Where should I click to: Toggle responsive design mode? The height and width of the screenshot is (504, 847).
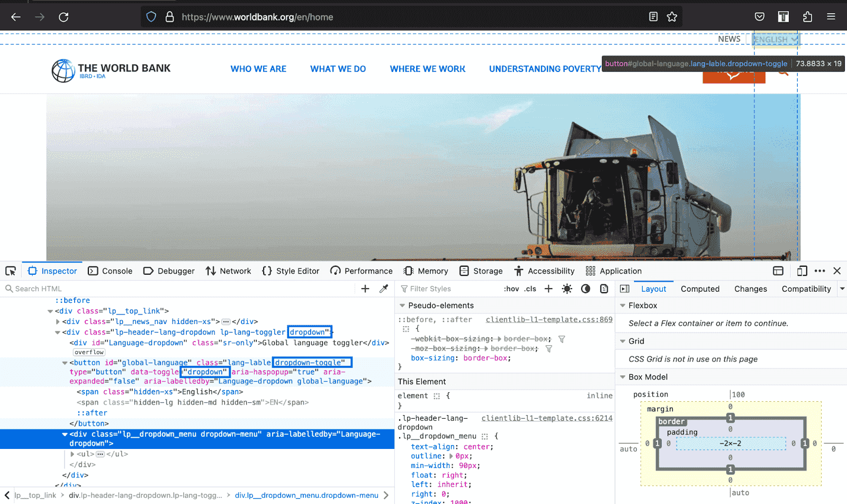pyautogui.click(x=801, y=271)
